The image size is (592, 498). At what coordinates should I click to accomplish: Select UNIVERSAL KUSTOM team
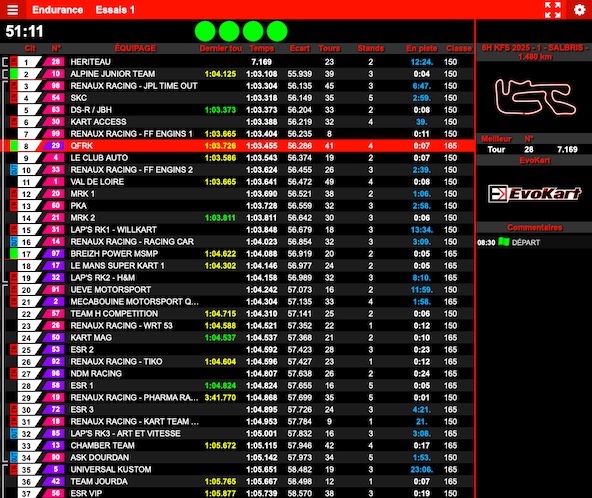coord(111,470)
